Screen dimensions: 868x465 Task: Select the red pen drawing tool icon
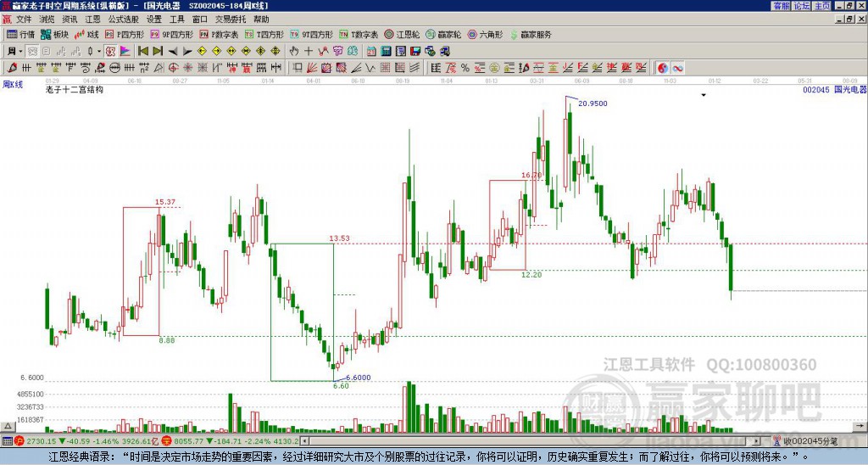click(12, 68)
